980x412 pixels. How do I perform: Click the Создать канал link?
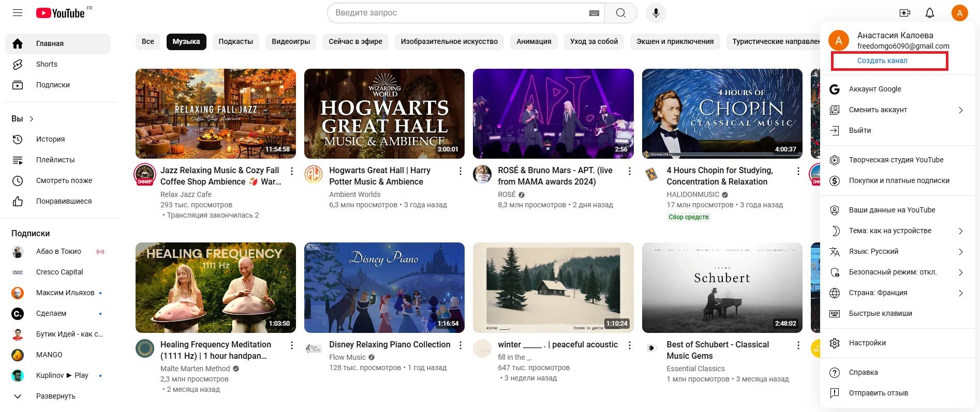882,60
